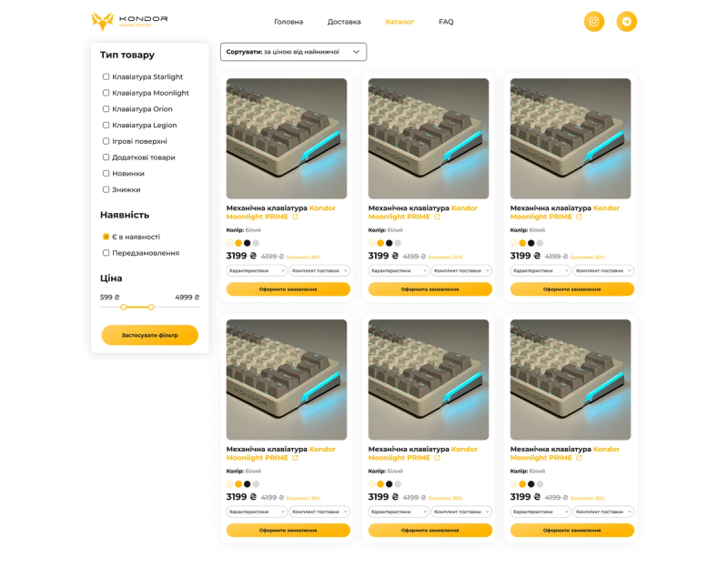Open external link icon on top-right product card
The width and height of the screenshot is (728, 568).
pyautogui.click(x=580, y=217)
